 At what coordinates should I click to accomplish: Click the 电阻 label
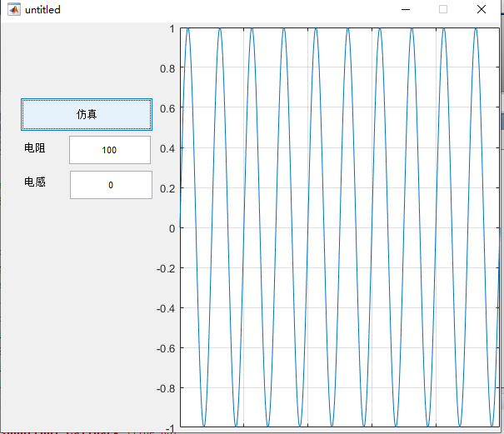[35, 148]
